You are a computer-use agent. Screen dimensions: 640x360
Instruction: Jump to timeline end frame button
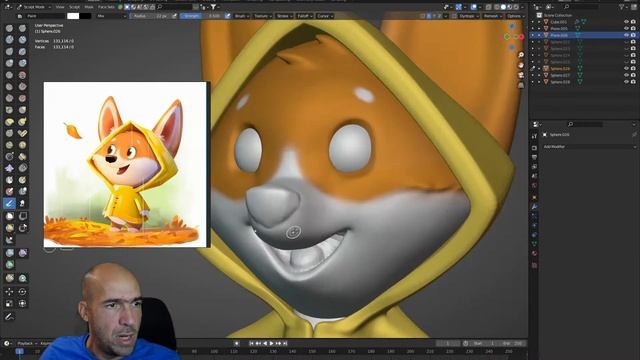click(285, 344)
